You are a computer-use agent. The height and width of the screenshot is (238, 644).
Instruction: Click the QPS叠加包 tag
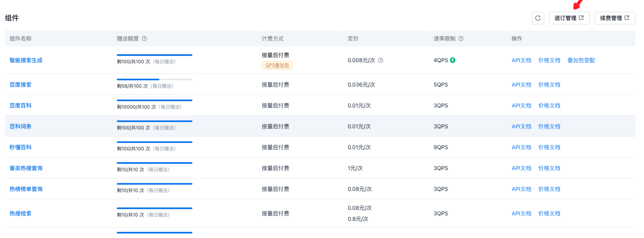point(277,65)
